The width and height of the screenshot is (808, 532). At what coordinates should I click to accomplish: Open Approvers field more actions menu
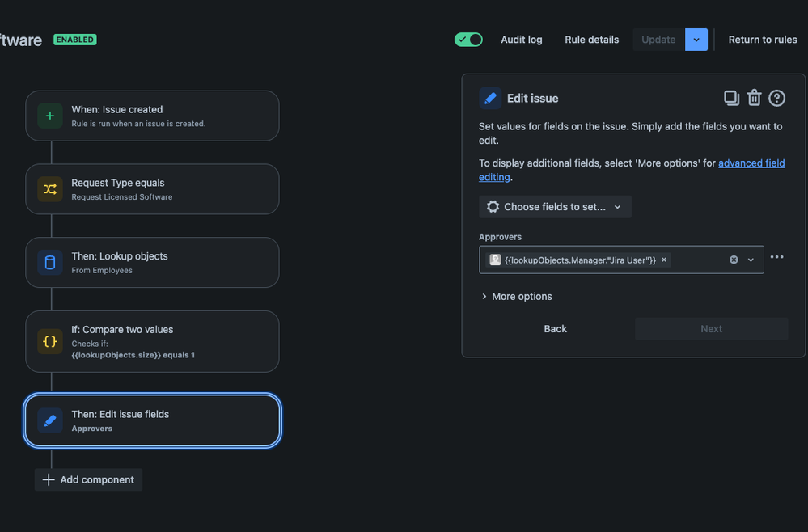tap(776, 256)
